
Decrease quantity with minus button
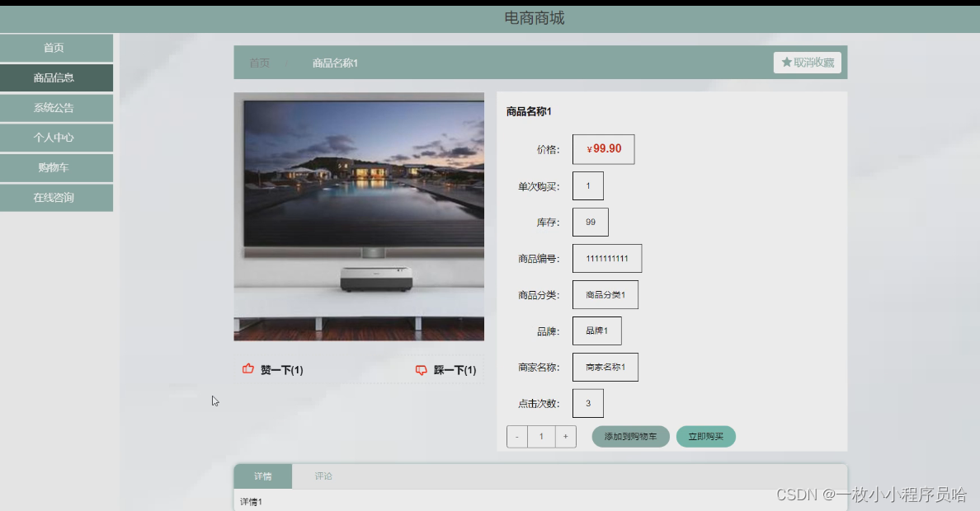[517, 437]
